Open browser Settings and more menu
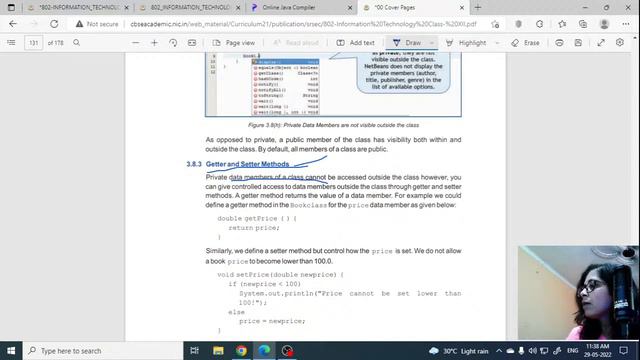This screenshot has height=360, width=640. [625, 24]
